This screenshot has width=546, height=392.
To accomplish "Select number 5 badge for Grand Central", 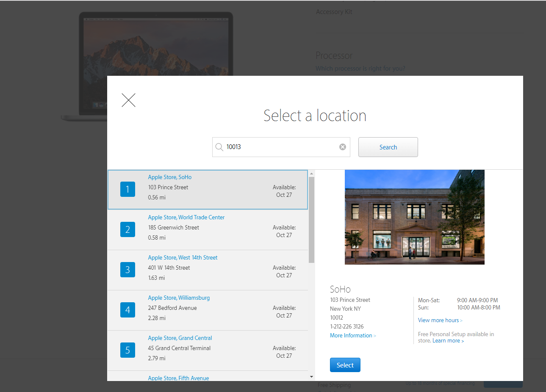I will point(127,350).
